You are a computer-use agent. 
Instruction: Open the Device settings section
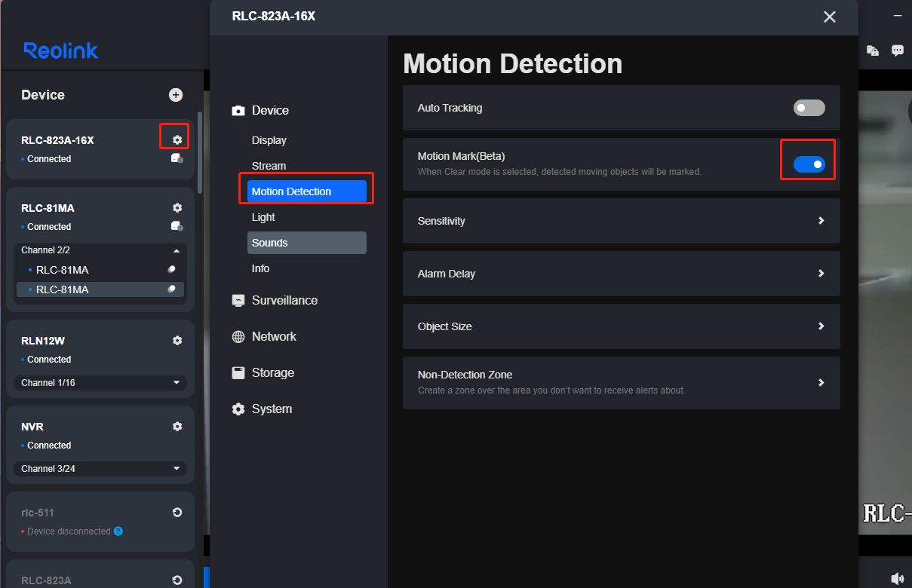click(260, 110)
